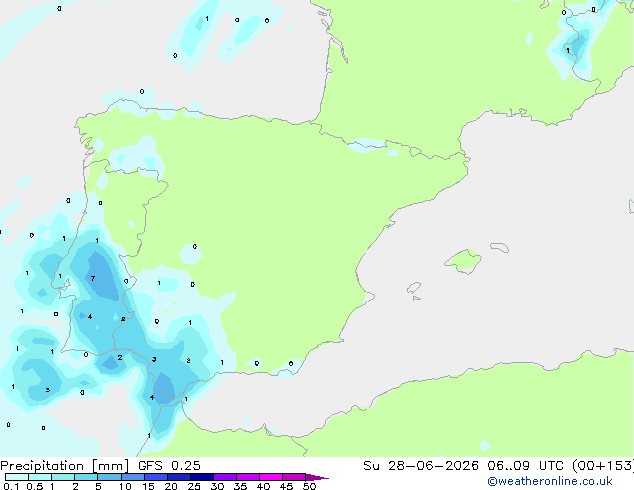This screenshot has height=490, width=634.
Task: Select the 25–30 mm dark blue swatch
Action: click(201, 477)
